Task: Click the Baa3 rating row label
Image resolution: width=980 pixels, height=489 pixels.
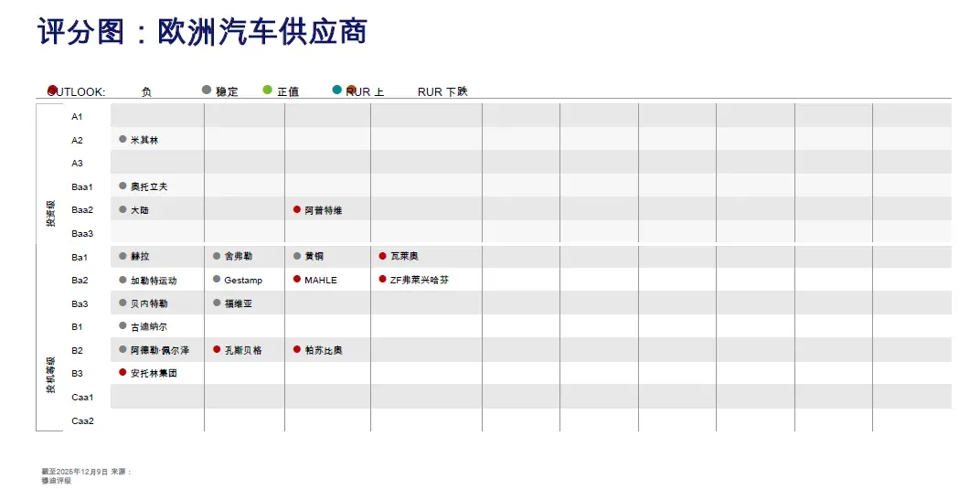Action: [82, 234]
